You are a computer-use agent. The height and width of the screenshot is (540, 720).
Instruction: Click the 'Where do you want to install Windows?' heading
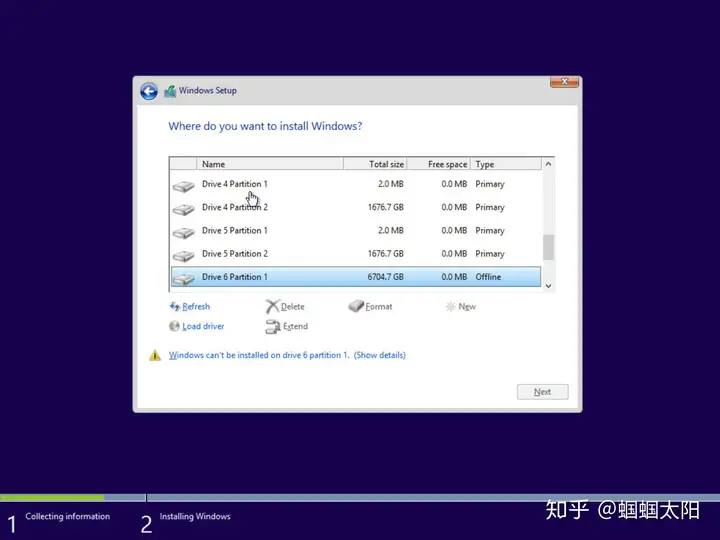tap(265, 126)
